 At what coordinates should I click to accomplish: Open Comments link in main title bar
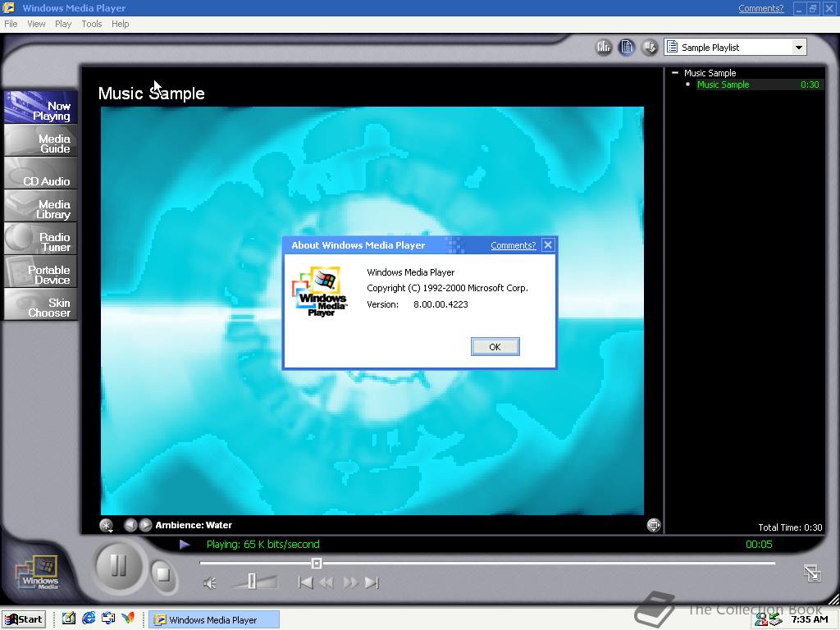click(x=760, y=8)
